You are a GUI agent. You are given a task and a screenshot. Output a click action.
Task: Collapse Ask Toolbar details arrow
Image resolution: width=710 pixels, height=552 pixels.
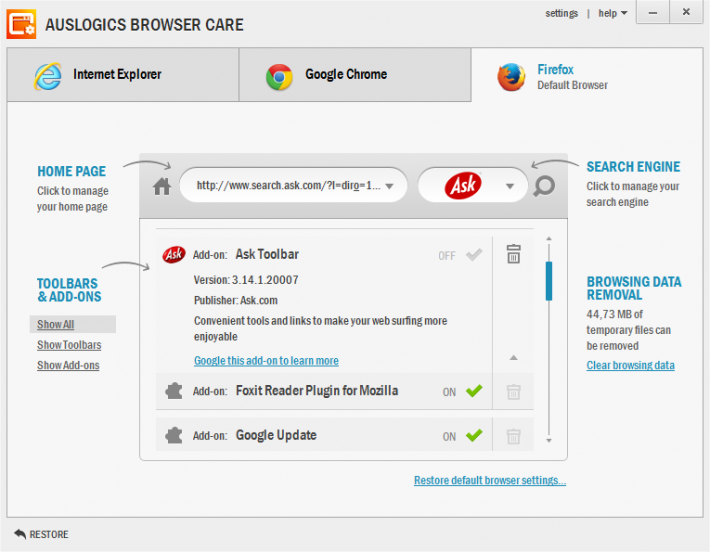tap(513, 358)
